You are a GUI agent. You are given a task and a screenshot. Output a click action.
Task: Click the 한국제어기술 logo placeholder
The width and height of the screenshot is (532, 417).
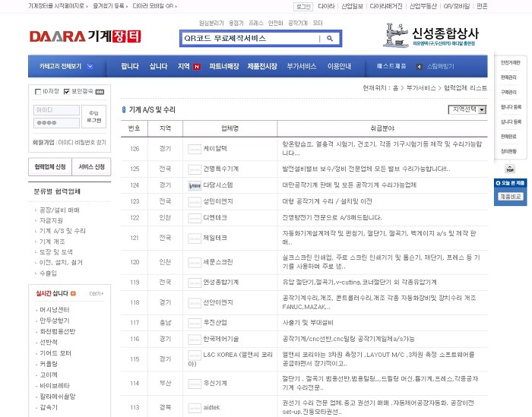(x=195, y=339)
